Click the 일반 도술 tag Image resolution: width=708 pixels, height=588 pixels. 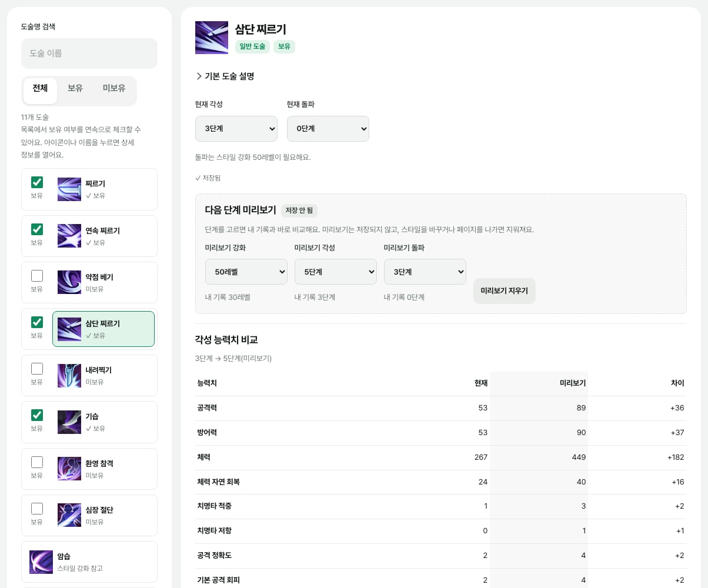click(x=252, y=46)
